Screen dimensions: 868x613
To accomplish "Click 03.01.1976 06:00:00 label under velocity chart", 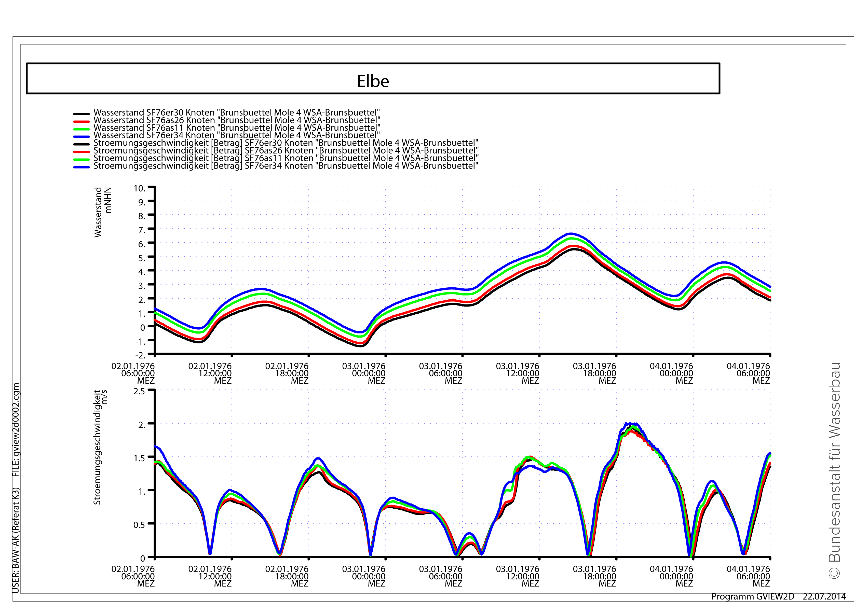I will [441, 576].
